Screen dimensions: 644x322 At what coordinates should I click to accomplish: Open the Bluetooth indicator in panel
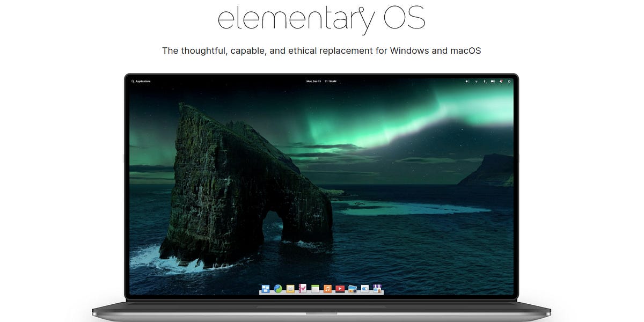(x=485, y=81)
